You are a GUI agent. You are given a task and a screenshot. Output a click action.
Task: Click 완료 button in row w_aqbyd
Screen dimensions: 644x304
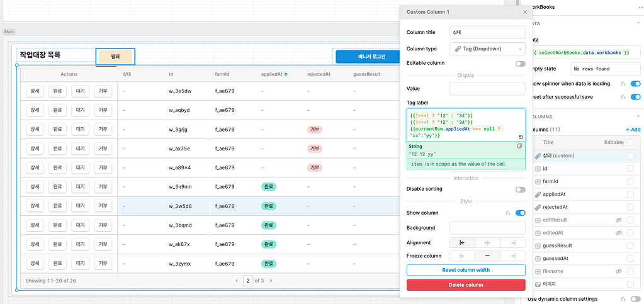(57, 110)
